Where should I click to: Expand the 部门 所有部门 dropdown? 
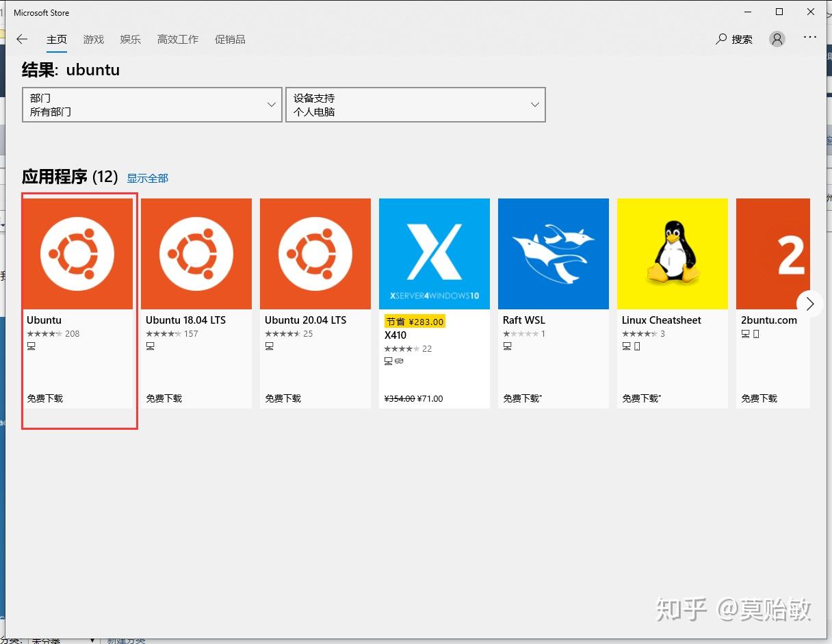point(152,105)
